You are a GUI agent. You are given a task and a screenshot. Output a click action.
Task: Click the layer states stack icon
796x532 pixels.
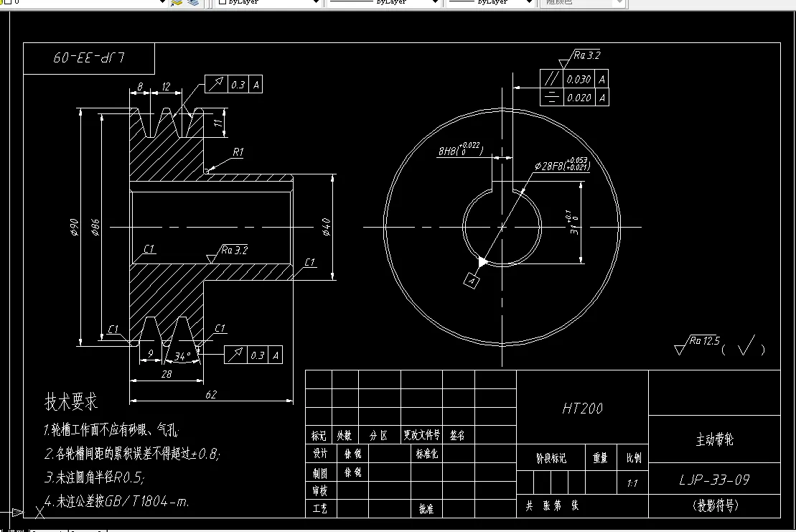[x=193, y=2]
